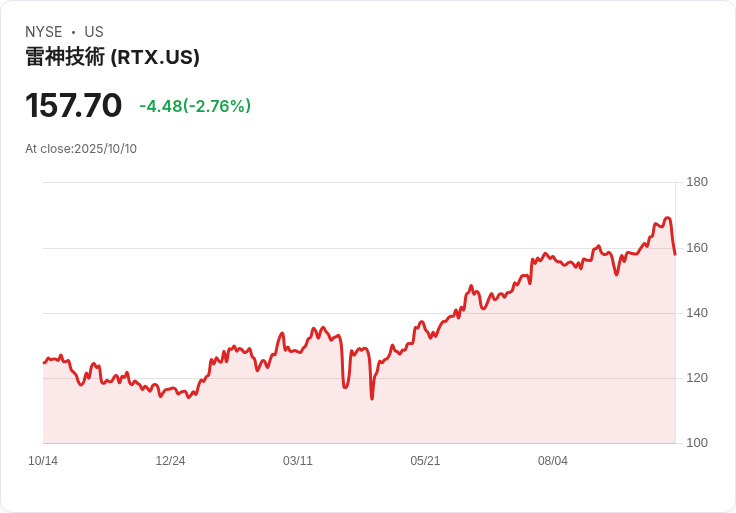Image resolution: width=736 pixels, height=513 pixels.
Task: Click the NYSE exchange label
Action: click(x=44, y=32)
